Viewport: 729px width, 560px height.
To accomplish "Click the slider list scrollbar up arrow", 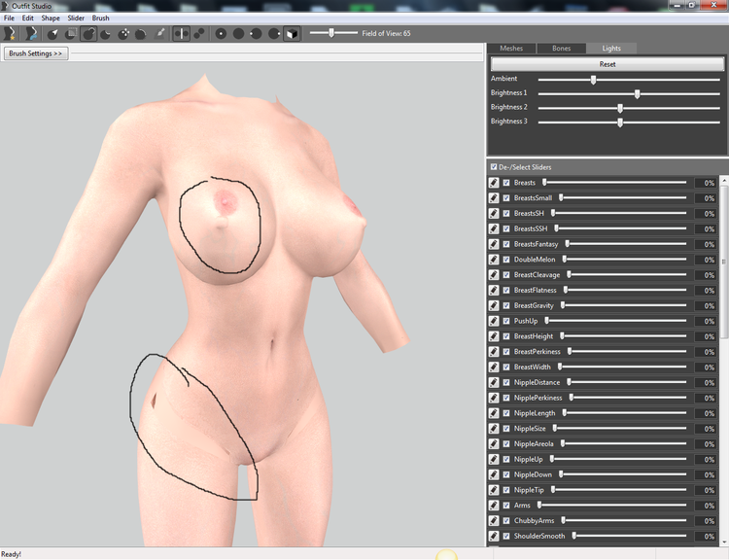I will point(724,180).
